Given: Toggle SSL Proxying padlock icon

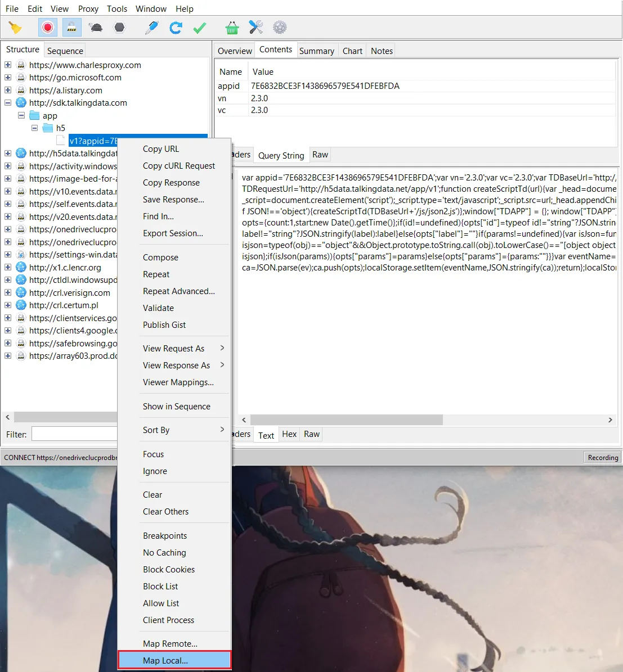Looking at the screenshot, I should (71, 28).
